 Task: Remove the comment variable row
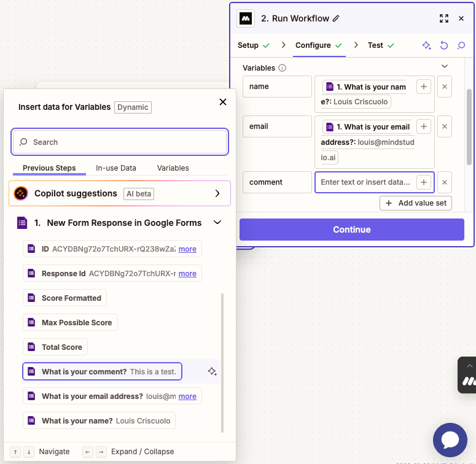tap(445, 182)
